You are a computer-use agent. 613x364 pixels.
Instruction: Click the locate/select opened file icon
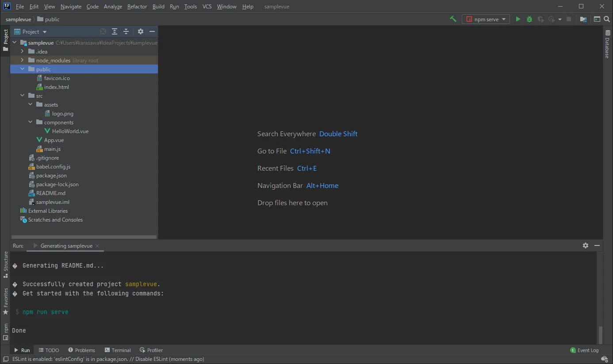click(103, 31)
